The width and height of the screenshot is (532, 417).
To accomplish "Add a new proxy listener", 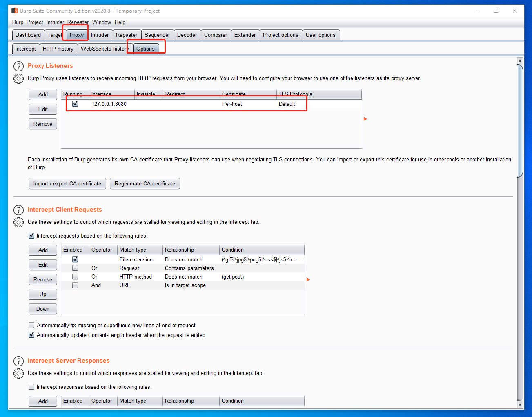I will point(43,94).
